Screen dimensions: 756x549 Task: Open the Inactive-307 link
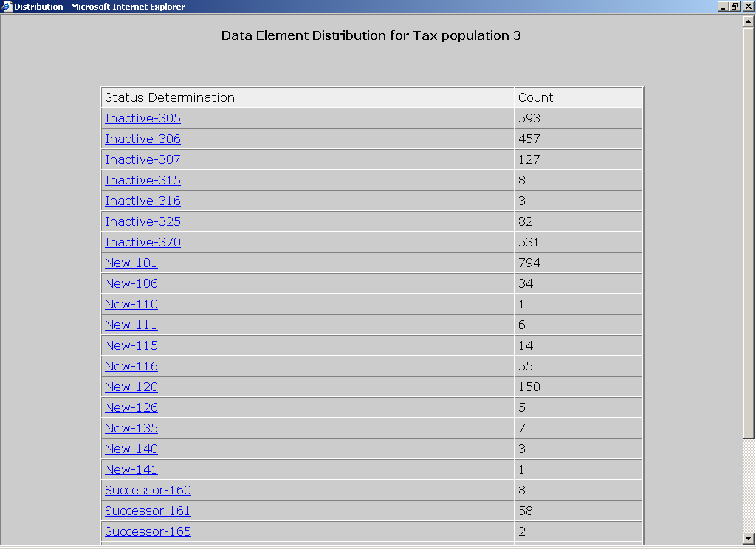click(142, 159)
